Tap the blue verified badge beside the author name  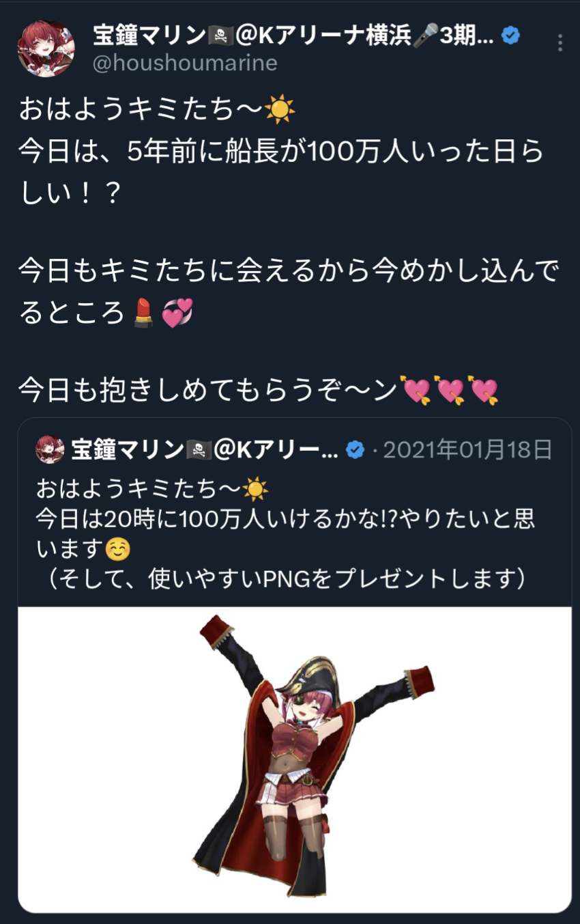511,35
